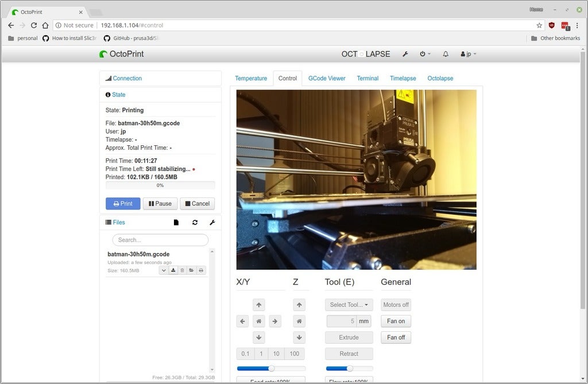This screenshot has width=588, height=384.
Task: Print batman-30h50m.gcode via its printer icon
Action: [202, 270]
